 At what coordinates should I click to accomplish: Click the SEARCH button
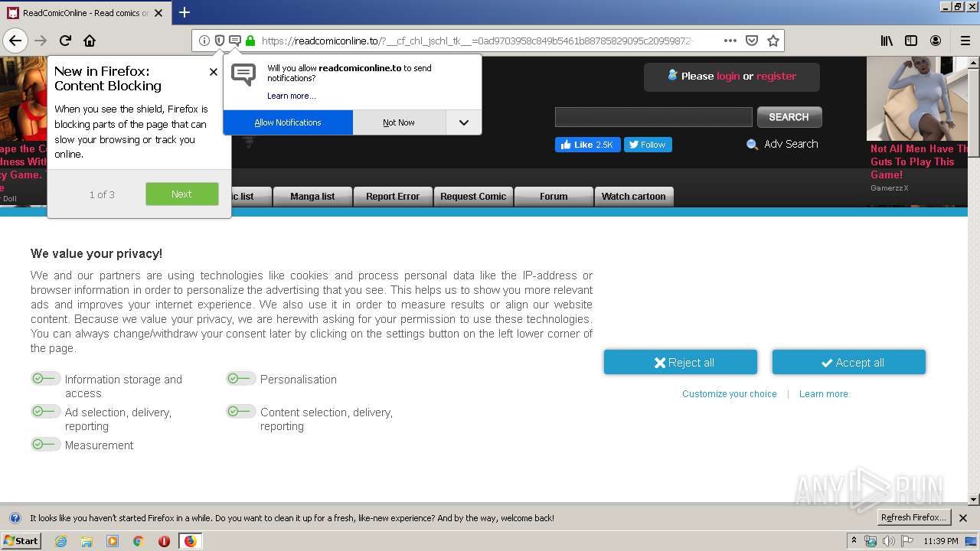[x=789, y=117]
